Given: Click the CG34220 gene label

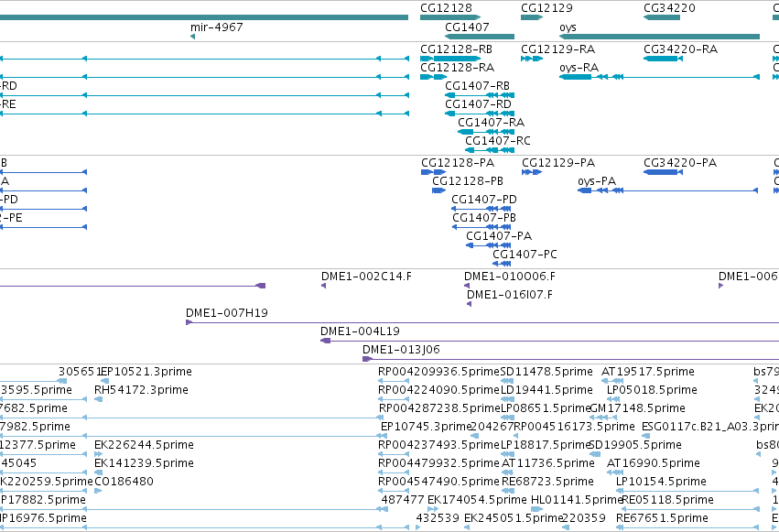Looking at the screenshot, I should coord(669,8).
